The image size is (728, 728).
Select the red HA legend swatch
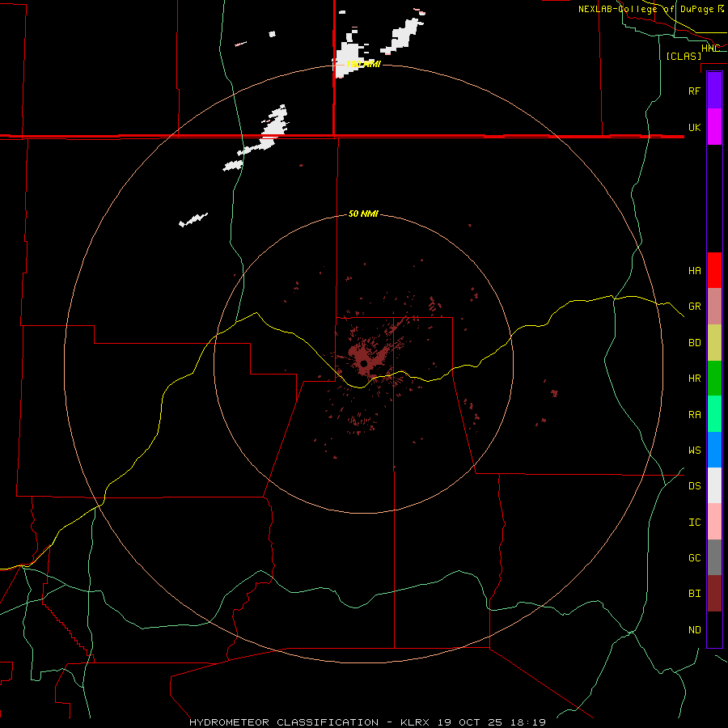714,270
